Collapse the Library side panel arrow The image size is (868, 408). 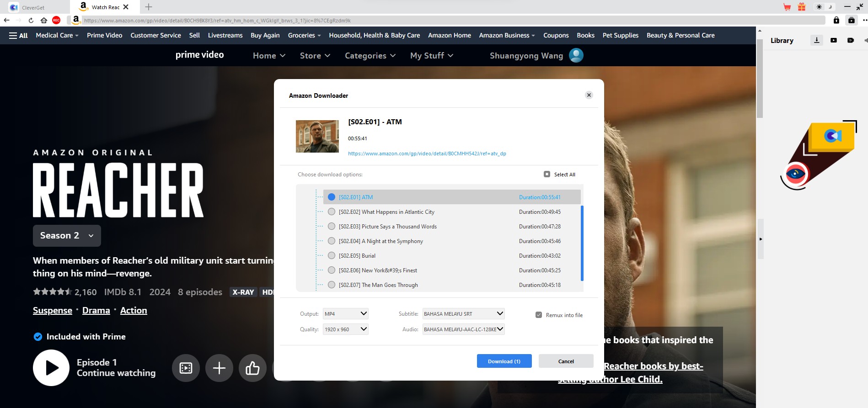761,239
